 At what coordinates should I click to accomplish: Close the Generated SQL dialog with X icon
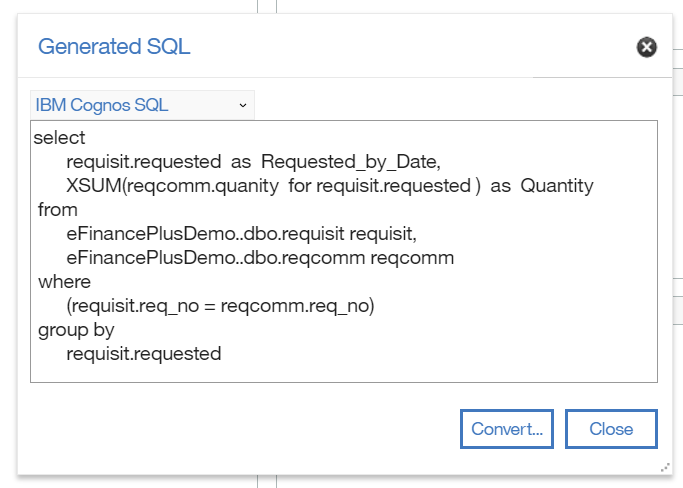[x=647, y=47]
